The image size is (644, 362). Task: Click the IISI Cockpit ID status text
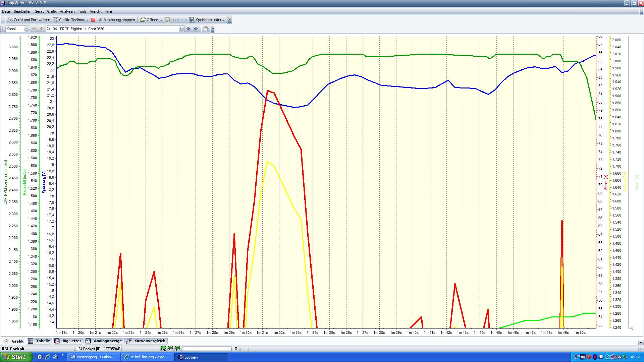coord(99,349)
